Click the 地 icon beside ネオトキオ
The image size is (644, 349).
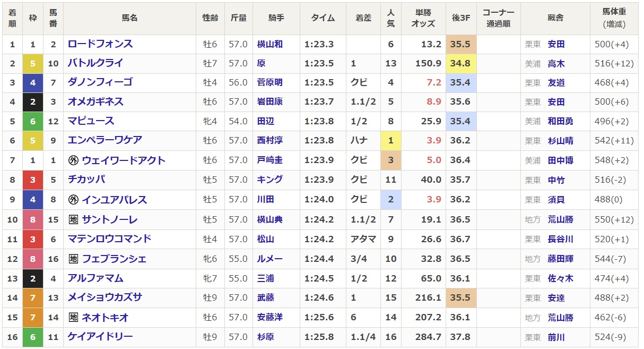(x=73, y=318)
